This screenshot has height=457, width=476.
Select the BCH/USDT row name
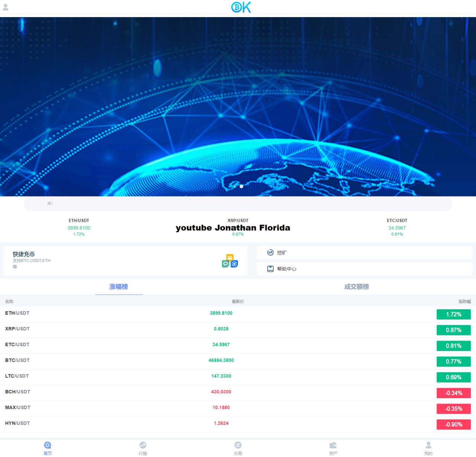coord(17,392)
